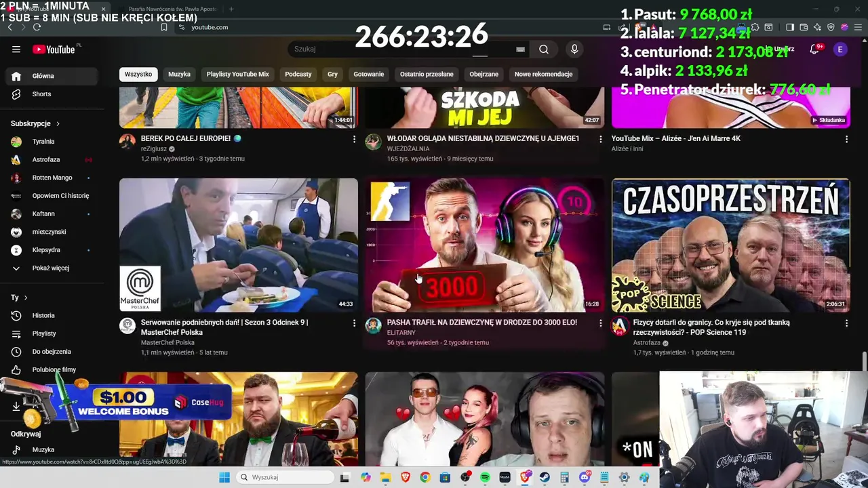Open Discord from the taskbar

point(585,477)
